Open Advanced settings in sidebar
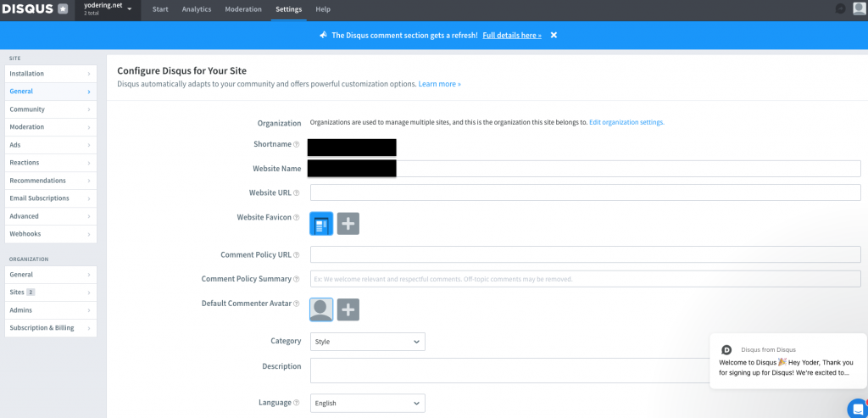This screenshot has height=418, width=868. [x=50, y=216]
